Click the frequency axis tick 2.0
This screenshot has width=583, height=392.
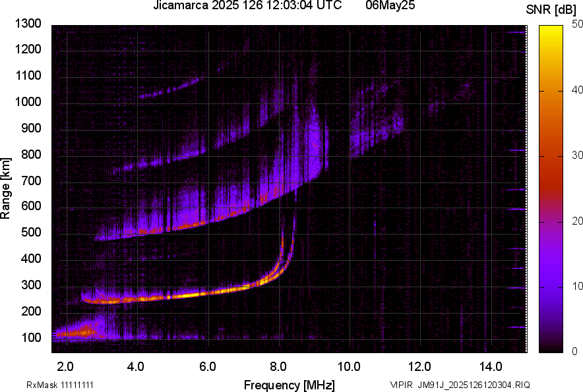65,367
